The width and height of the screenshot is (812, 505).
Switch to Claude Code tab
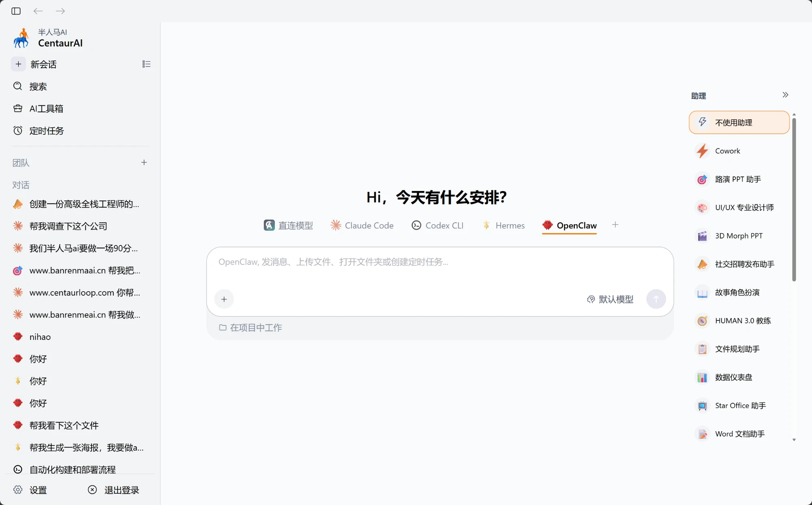362,226
